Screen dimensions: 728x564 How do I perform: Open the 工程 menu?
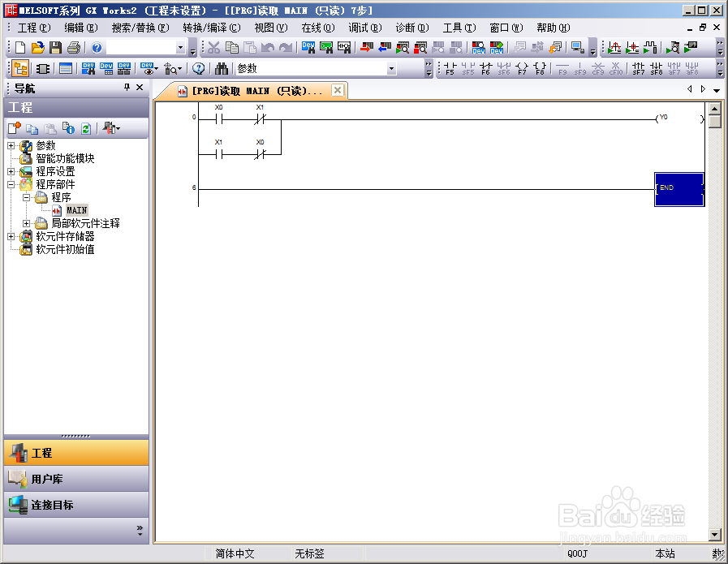click(x=33, y=28)
